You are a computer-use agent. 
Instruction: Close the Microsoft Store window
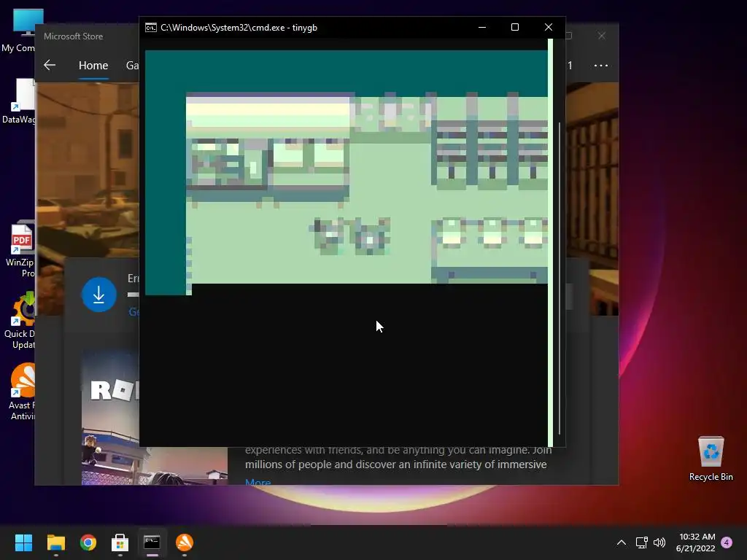pyautogui.click(x=602, y=36)
